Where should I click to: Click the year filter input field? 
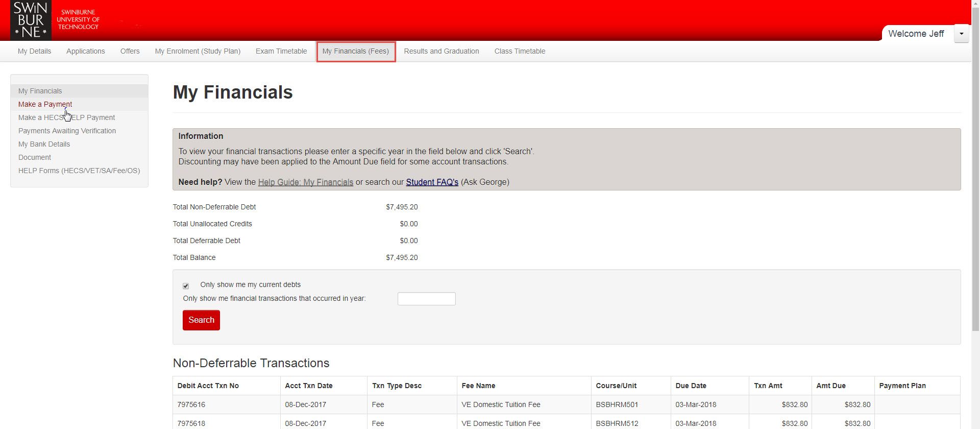coord(426,299)
